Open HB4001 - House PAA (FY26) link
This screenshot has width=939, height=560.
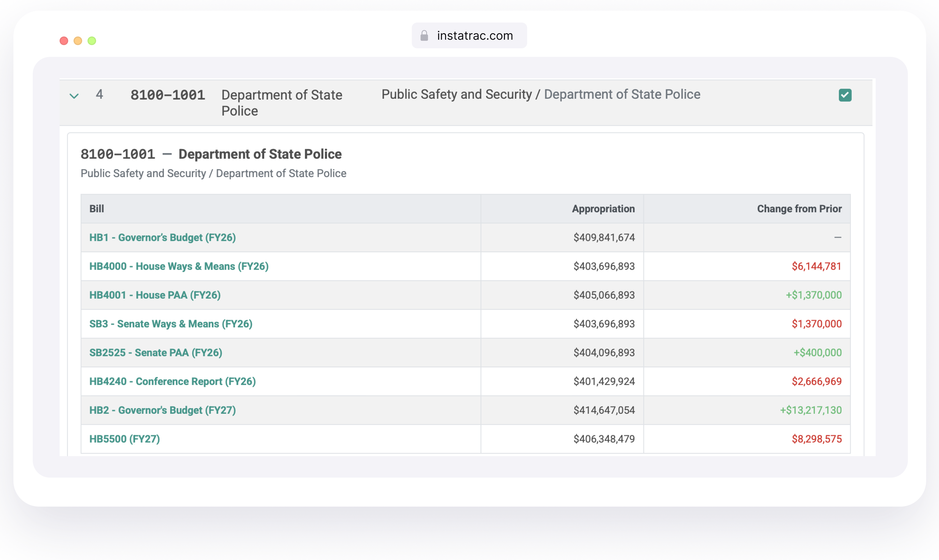155,295
